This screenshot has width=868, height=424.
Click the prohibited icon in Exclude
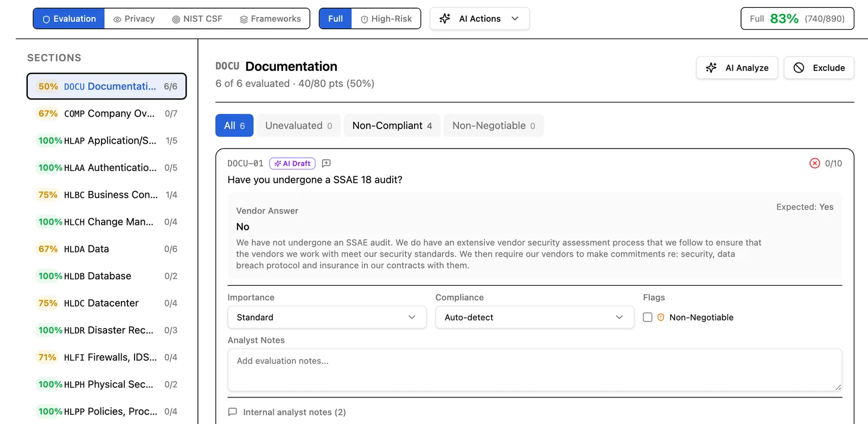[799, 68]
